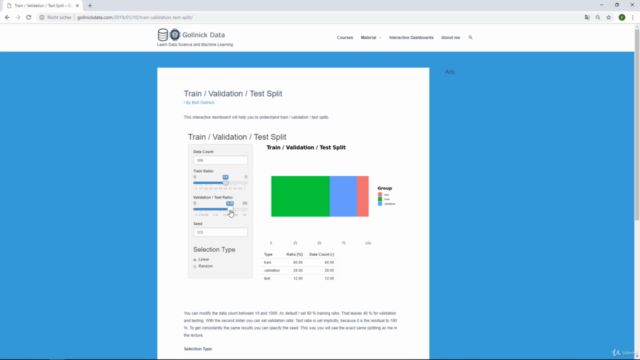Click the blue validation legend swatch
This screenshot has height=360, width=640.
380,204
